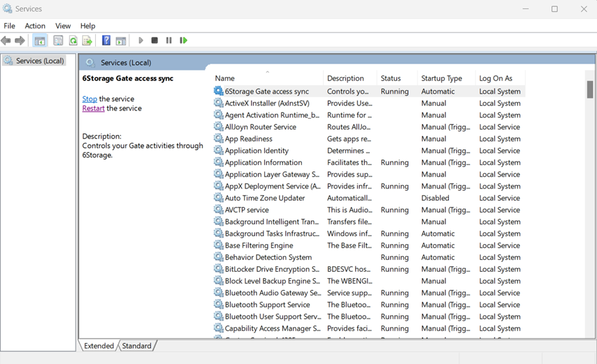Click the Disabled startup type cell
597x364 pixels.
[x=435, y=198]
